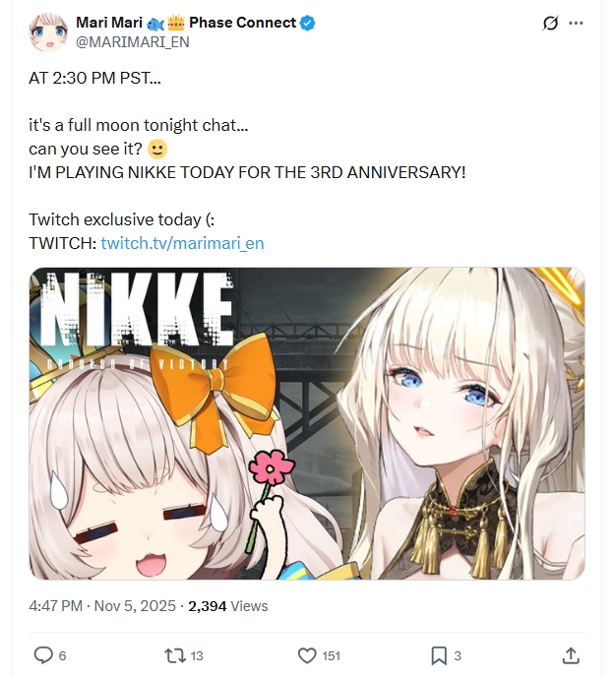Bookmark this post
This screenshot has height=678, width=616.
(439, 655)
